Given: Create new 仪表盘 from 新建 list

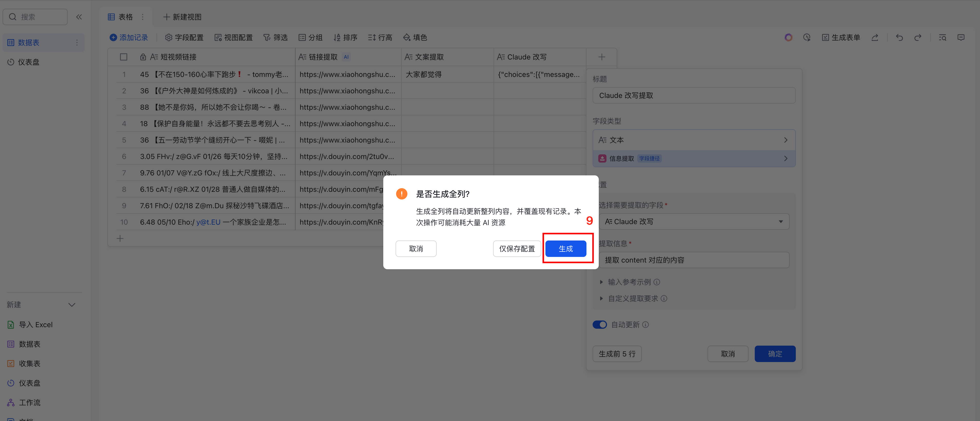Looking at the screenshot, I should pos(24,383).
